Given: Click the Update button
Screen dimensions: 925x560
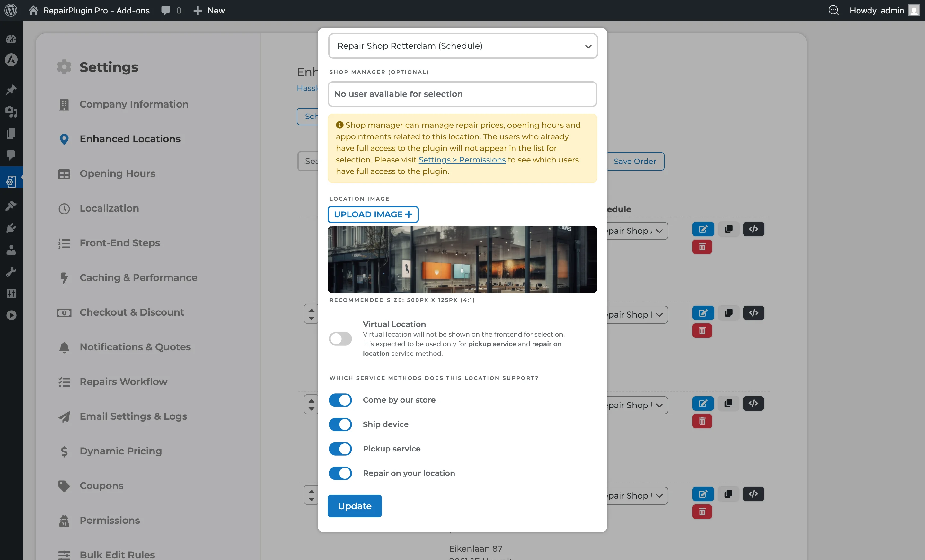Looking at the screenshot, I should (354, 506).
